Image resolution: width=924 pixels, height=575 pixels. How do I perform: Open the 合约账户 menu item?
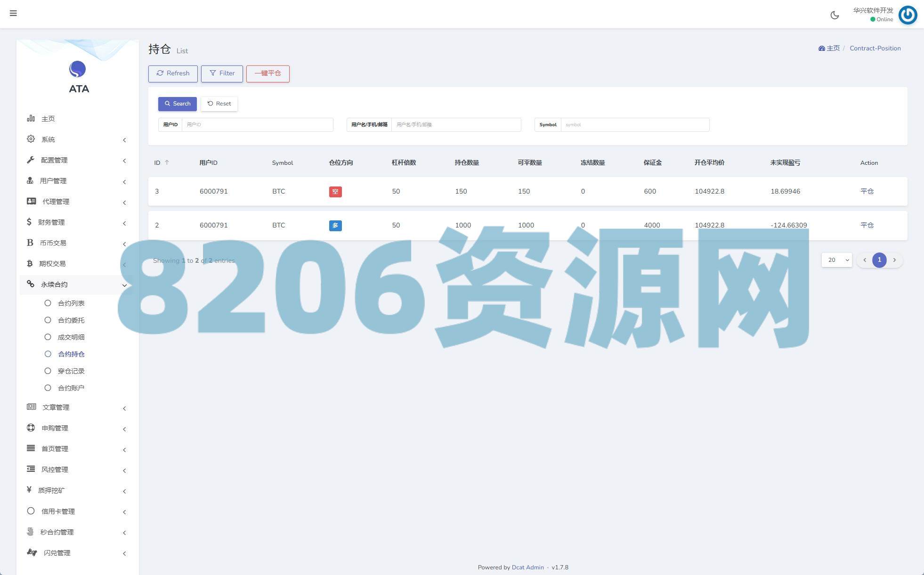[71, 388]
